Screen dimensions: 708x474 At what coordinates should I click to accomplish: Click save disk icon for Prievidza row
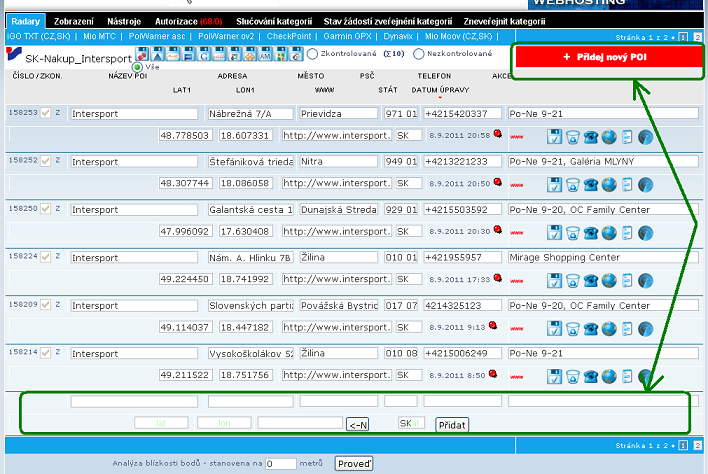(x=555, y=136)
